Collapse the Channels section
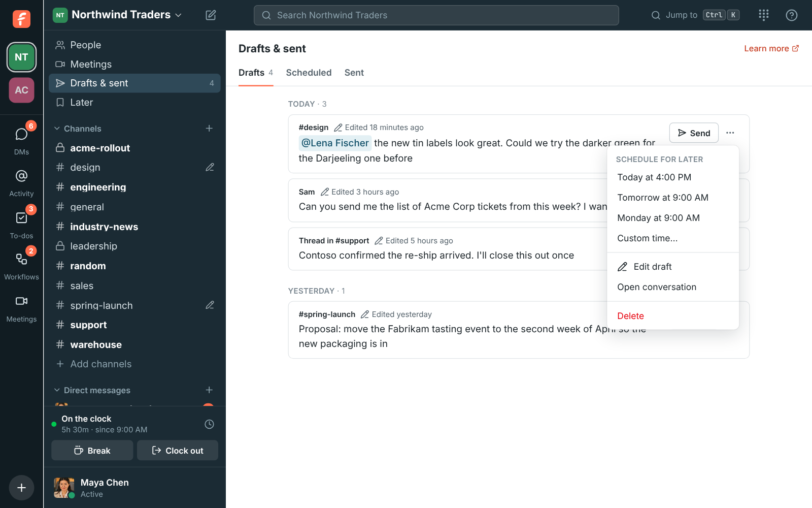 pyautogui.click(x=57, y=129)
